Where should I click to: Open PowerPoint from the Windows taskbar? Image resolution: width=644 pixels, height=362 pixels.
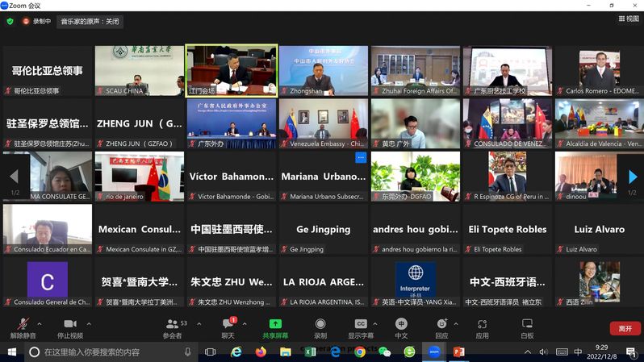[x=458, y=352]
